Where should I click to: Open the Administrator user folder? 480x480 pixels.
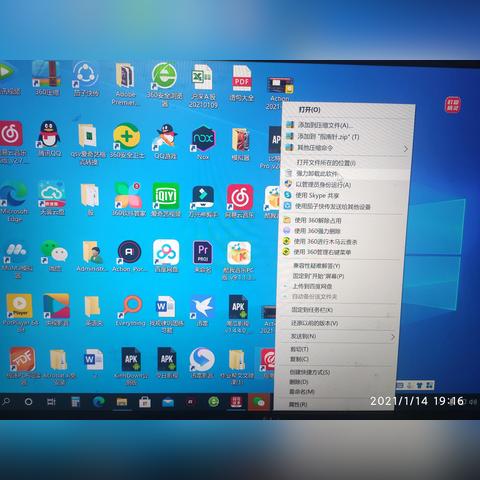click(92, 252)
